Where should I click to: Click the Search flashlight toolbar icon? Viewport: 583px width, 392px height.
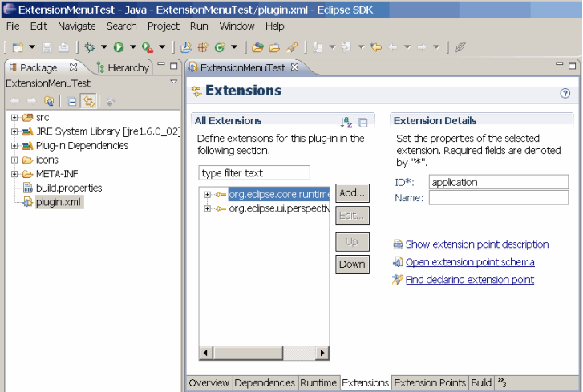click(x=292, y=47)
